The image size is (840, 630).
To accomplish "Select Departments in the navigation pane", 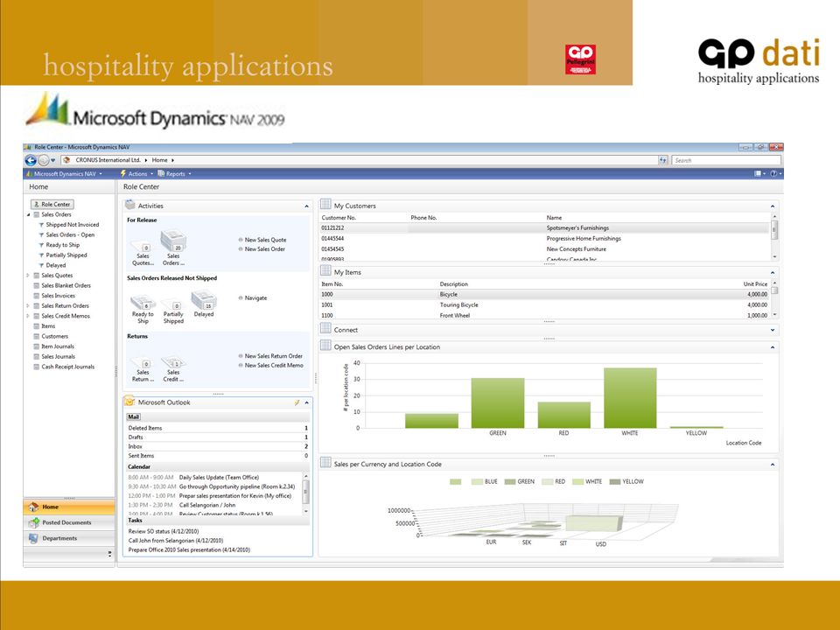I will [69, 538].
